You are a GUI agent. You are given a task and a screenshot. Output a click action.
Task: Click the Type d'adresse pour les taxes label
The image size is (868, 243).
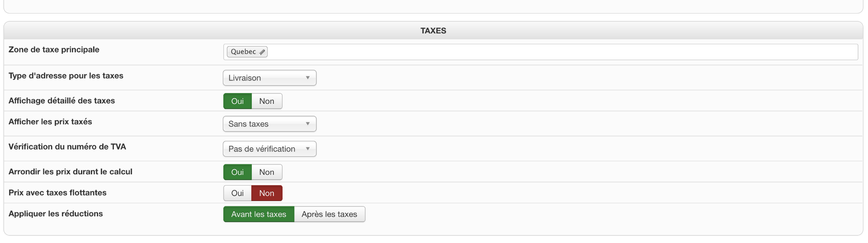(x=66, y=76)
